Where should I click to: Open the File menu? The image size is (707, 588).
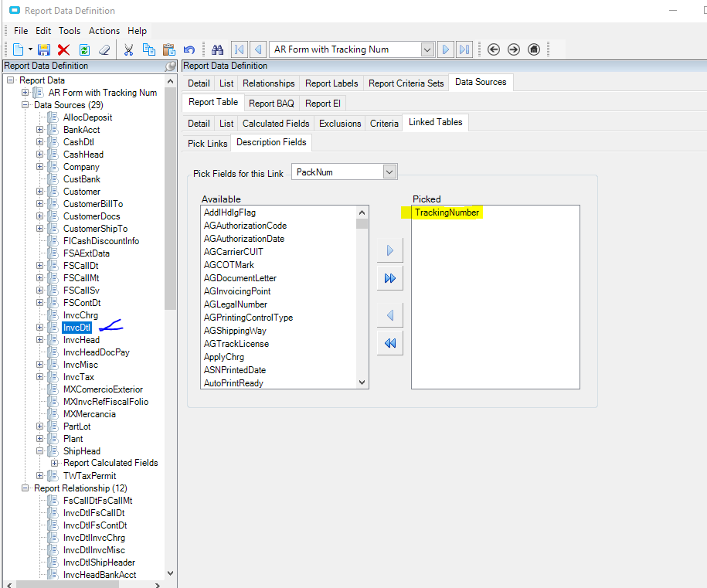pos(21,31)
